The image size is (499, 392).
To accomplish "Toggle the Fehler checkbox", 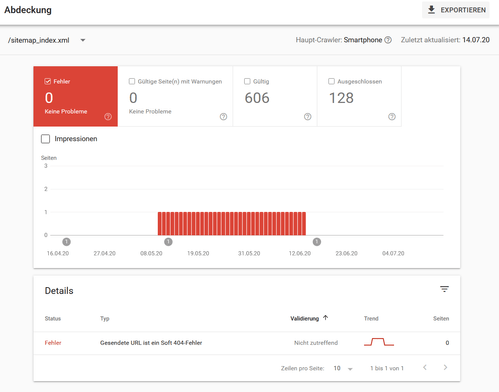I will [47, 81].
